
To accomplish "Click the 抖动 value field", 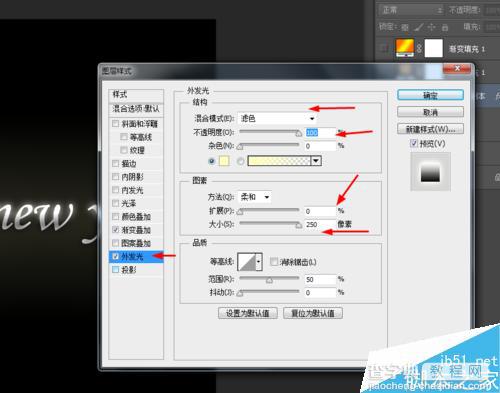I will 320,293.
